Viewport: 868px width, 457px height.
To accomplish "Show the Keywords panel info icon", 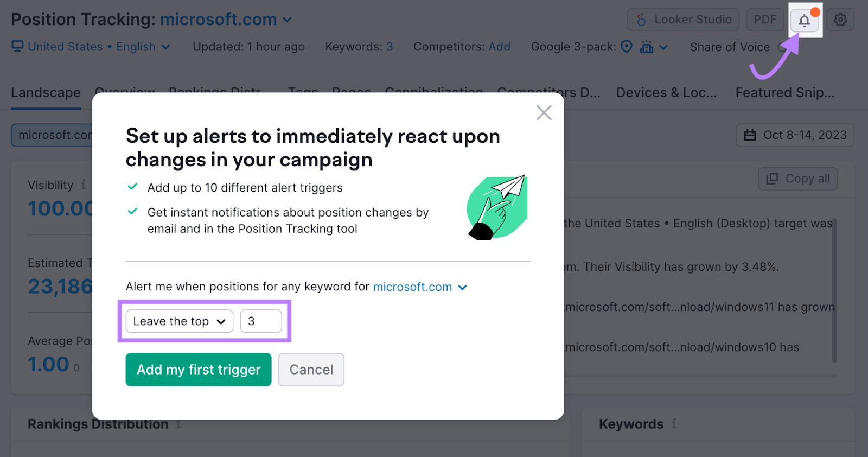I will (674, 424).
